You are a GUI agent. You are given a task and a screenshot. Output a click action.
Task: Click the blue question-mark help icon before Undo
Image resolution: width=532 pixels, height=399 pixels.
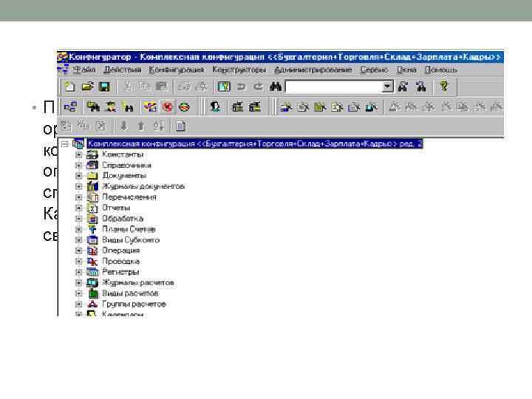(x=224, y=87)
